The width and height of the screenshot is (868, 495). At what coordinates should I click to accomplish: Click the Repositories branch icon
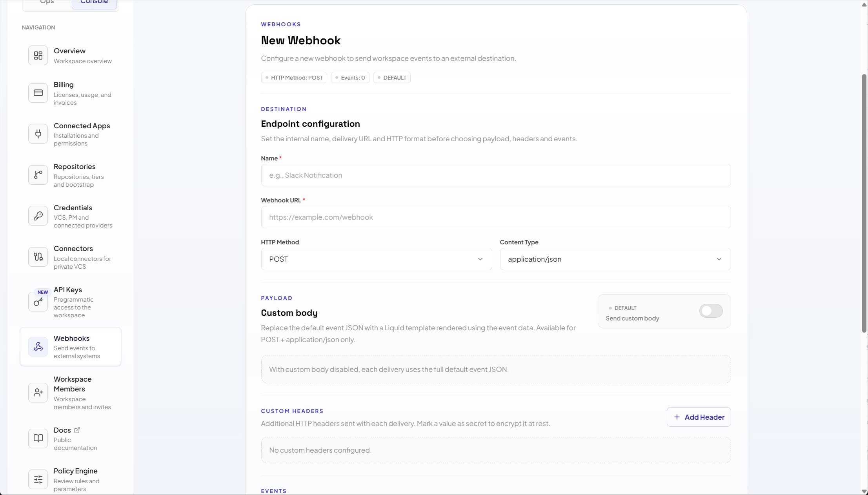pos(38,175)
